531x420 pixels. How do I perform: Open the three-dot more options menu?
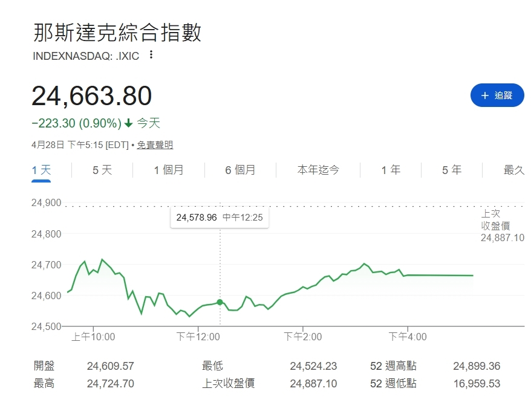coord(151,55)
